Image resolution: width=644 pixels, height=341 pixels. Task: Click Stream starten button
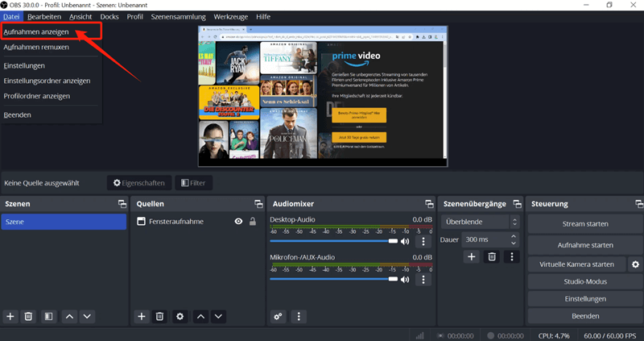(x=585, y=224)
